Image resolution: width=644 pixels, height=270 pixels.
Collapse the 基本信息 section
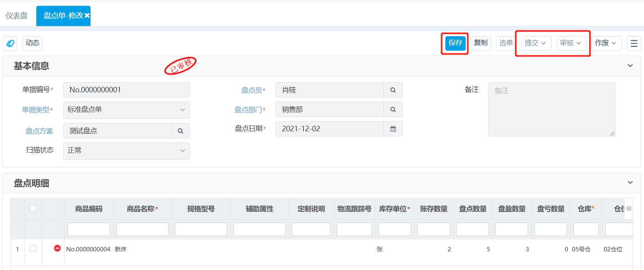(x=630, y=66)
